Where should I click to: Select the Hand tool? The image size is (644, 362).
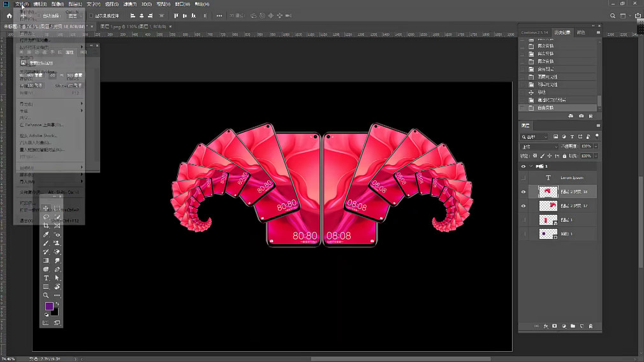click(x=57, y=287)
